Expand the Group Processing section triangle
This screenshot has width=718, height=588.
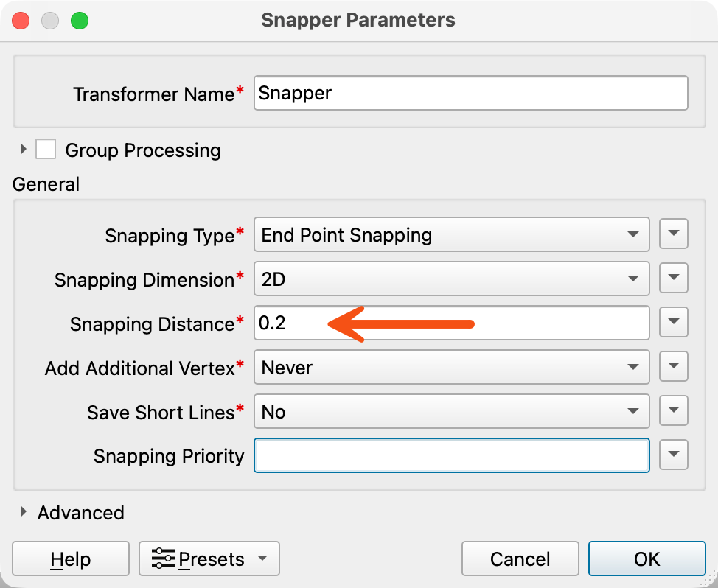point(23,149)
